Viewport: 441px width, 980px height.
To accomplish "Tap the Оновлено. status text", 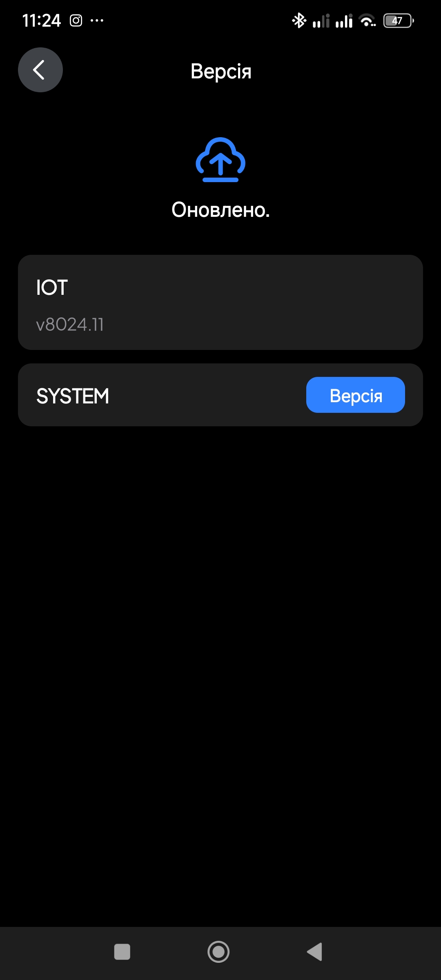I will 220,210.
